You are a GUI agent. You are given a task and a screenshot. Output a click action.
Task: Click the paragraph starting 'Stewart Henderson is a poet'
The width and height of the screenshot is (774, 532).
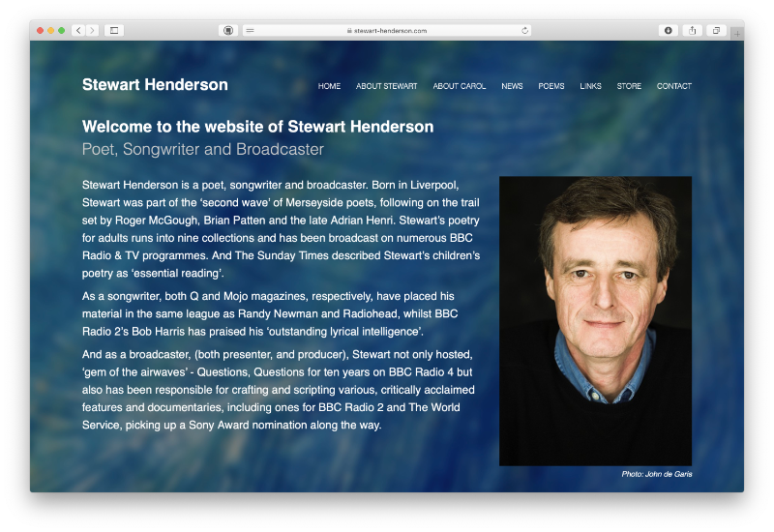click(x=281, y=229)
